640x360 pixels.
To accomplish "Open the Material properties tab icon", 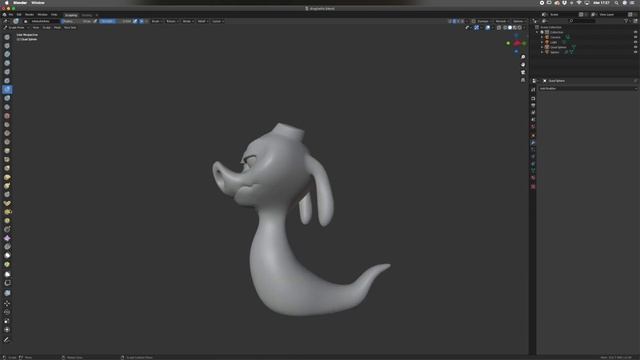I will coord(533,178).
